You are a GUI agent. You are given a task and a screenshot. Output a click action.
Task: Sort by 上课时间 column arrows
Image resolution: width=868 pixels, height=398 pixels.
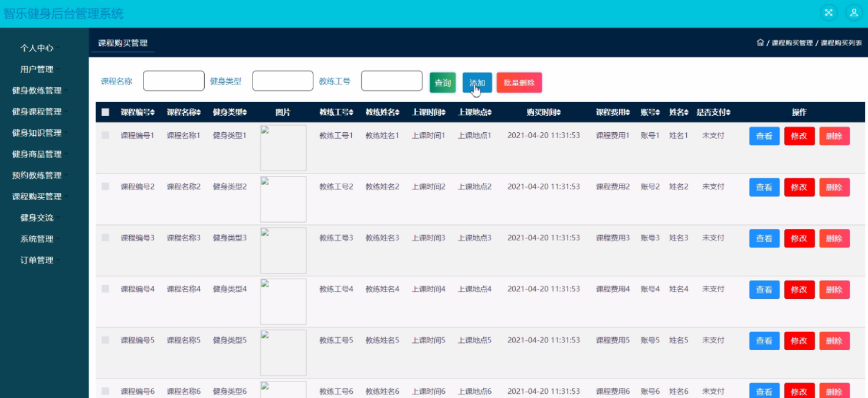444,112
